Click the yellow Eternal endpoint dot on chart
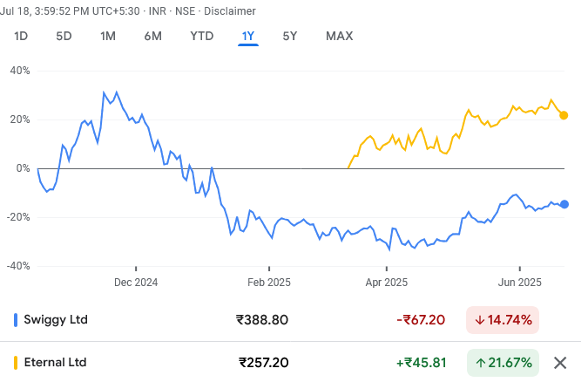This screenshot has height=382, width=588. coord(564,115)
